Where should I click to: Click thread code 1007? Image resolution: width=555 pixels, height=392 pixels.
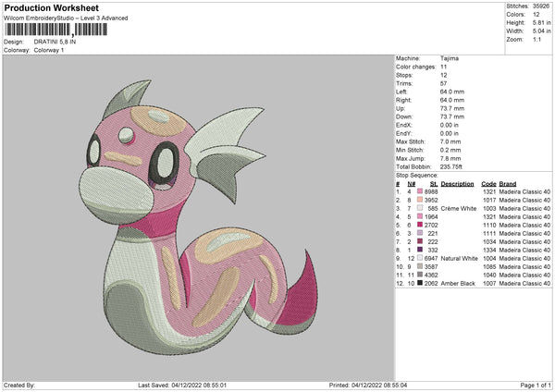point(489,284)
